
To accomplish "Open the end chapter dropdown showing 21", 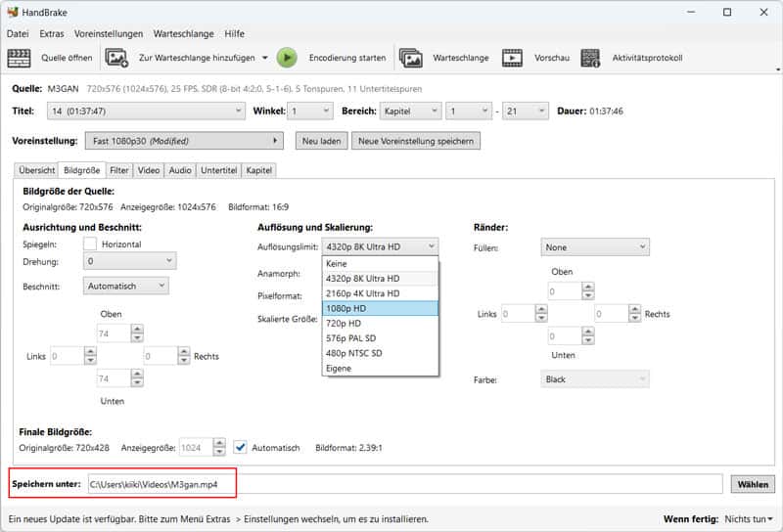I will (x=526, y=111).
